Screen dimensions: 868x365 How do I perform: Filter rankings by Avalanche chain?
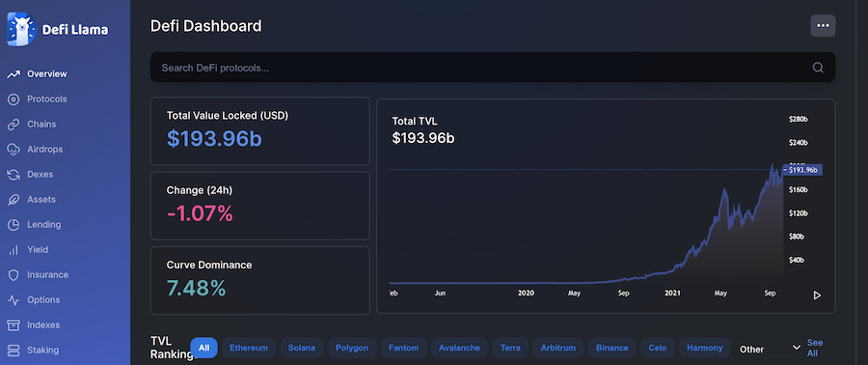coord(459,348)
